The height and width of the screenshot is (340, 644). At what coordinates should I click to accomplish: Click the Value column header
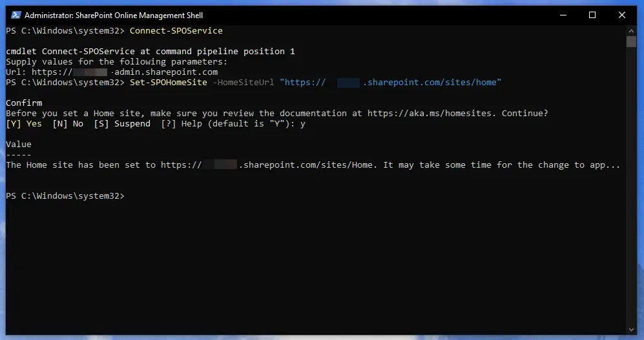[19, 145]
